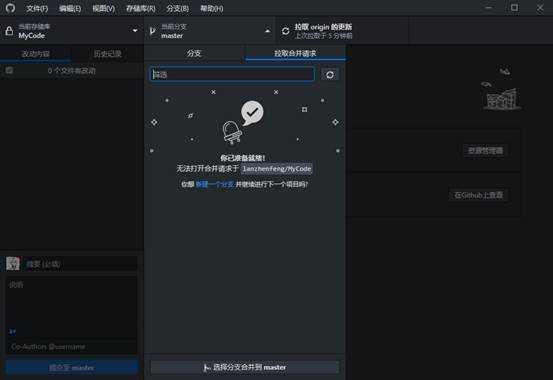Focus the pull request filter field
553x380 pixels.
(232, 74)
